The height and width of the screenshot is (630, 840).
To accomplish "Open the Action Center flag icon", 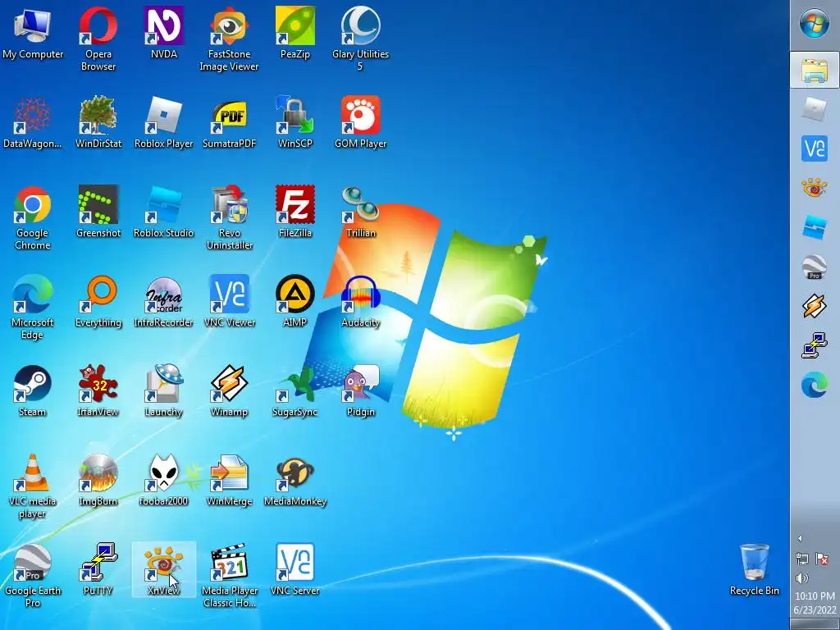I will point(822,559).
